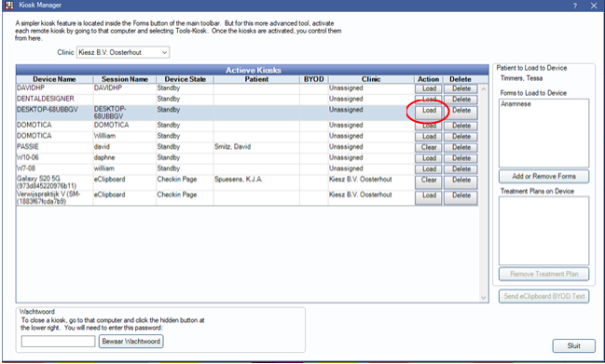Sort by Clinic column header
The image size is (605, 364).
click(371, 79)
